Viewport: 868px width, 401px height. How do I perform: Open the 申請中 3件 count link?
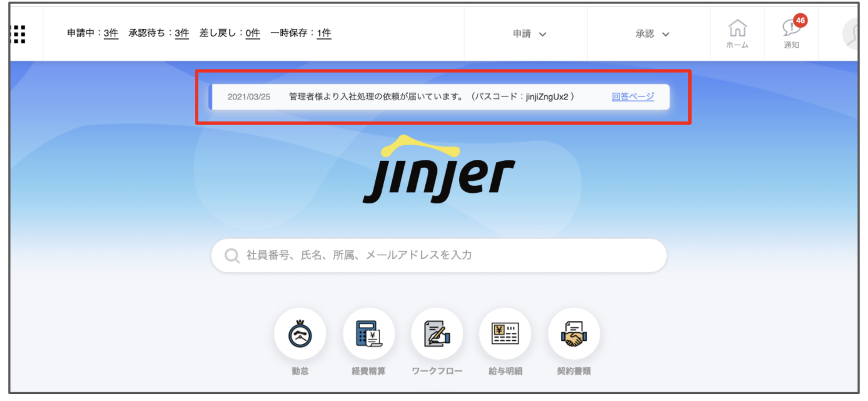coord(111,34)
